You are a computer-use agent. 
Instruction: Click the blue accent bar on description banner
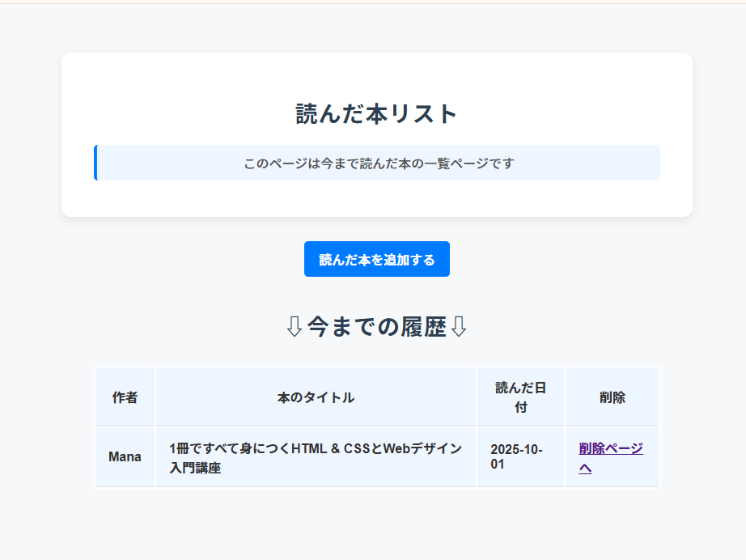tap(95, 163)
